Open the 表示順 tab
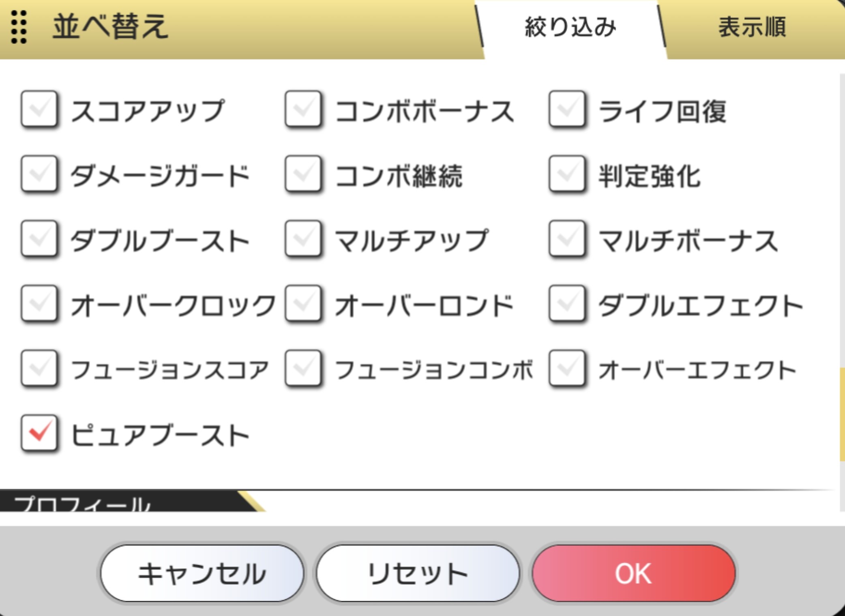Image resolution: width=845 pixels, height=616 pixels. click(752, 28)
